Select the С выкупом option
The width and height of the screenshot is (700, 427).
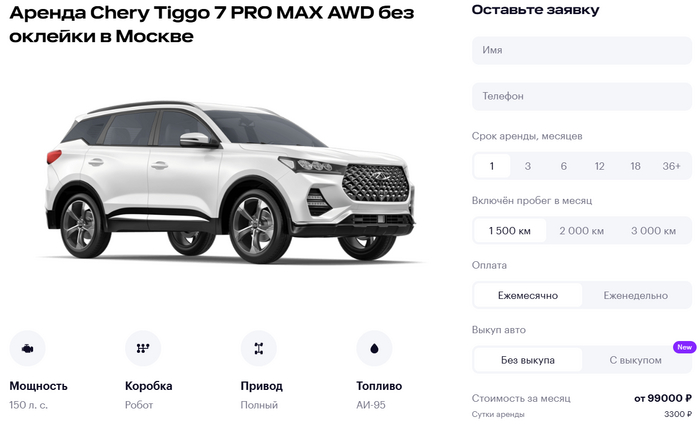(636, 360)
